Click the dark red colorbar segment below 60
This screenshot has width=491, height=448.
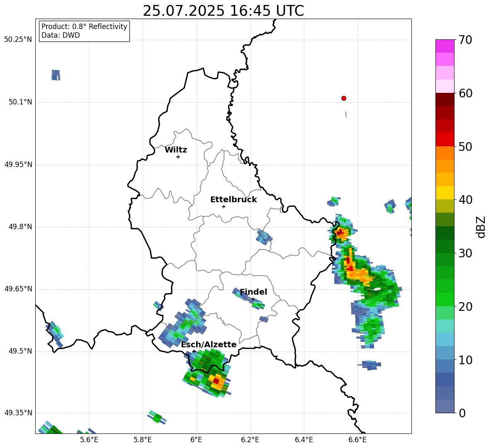[x=445, y=99]
